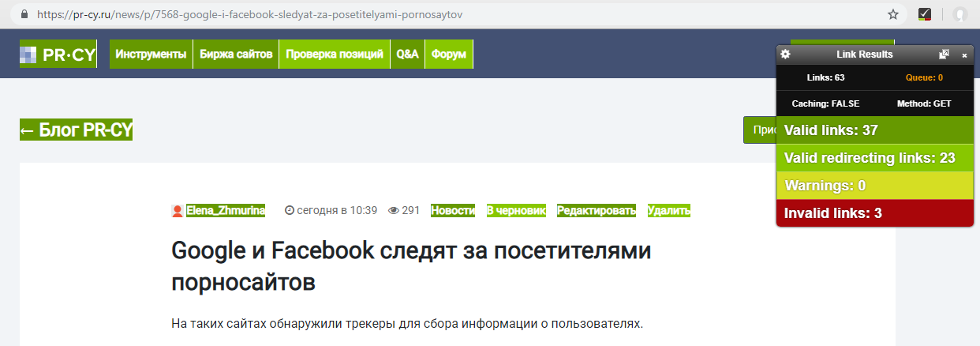980x346 pixels.
Task: Move post to draft via В черновик
Action: tap(516, 210)
